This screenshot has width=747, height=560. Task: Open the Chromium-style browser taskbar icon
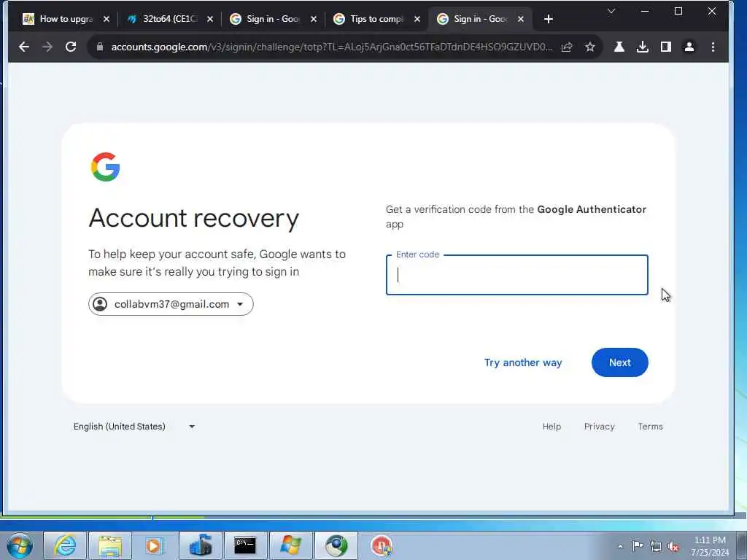pyautogui.click(x=336, y=545)
